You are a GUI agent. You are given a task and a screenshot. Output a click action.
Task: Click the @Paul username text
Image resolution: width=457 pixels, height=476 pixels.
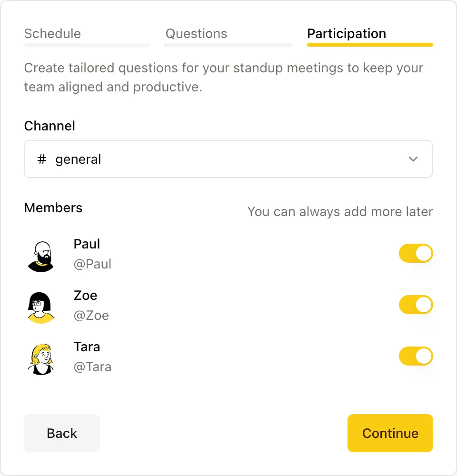(92, 264)
